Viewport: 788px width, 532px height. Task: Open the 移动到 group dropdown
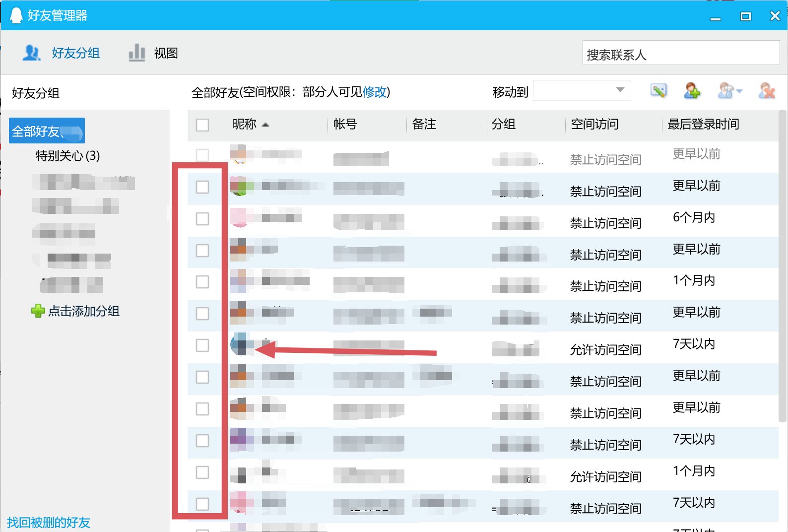tap(582, 90)
